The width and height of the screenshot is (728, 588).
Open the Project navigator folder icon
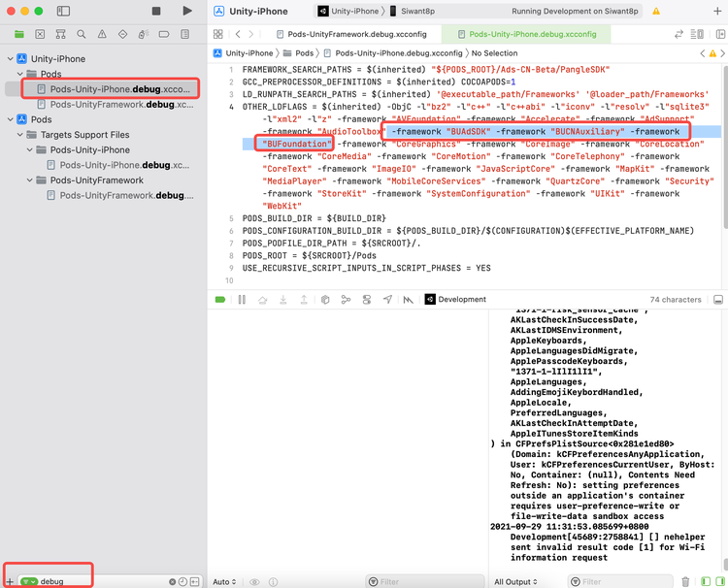pyautogui.click(x=19, y=34)
